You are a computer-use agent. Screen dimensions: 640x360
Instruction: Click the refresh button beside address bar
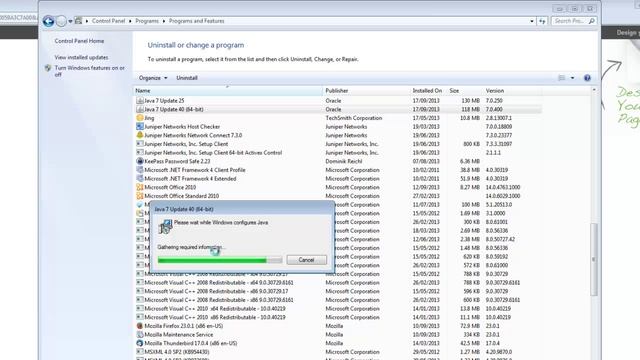click(x=542, y=21)
